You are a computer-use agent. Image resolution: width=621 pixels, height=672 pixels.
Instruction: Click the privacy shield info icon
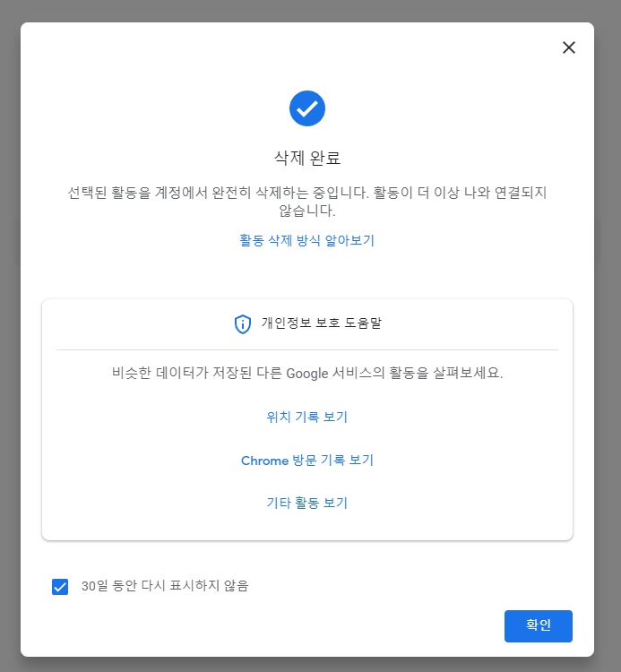(x=243, y=323)
